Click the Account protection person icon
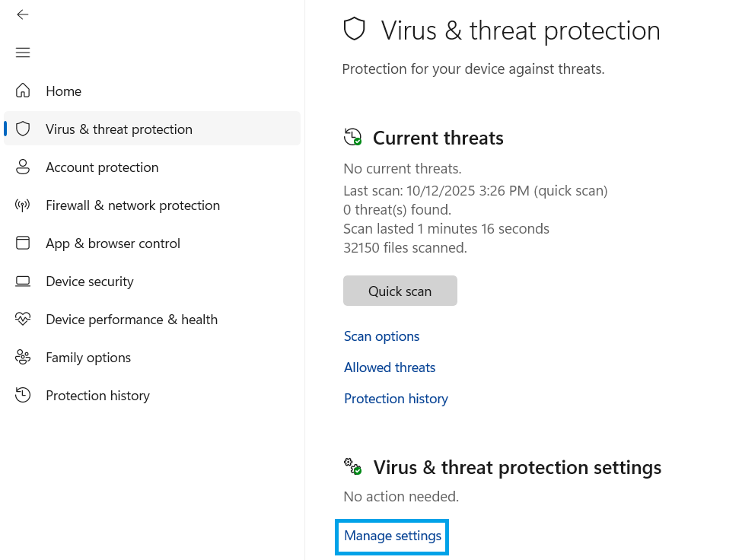 [x=23, y=167]
